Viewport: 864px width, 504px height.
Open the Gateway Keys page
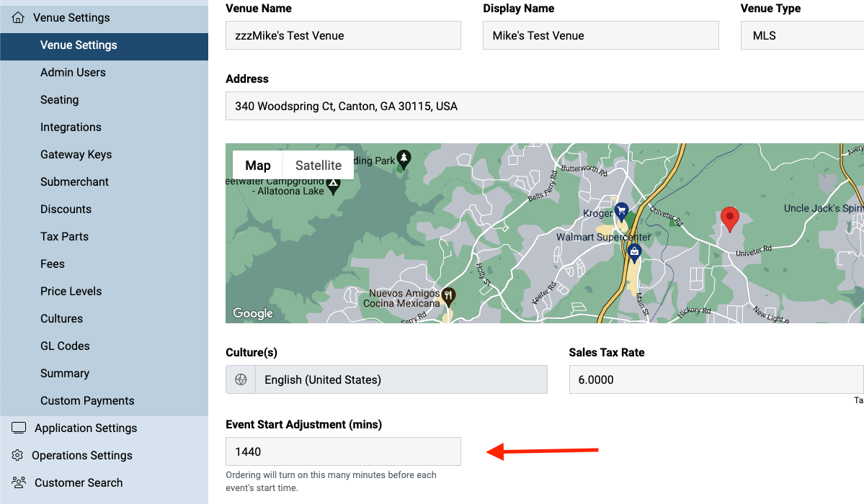coord(76,154)
